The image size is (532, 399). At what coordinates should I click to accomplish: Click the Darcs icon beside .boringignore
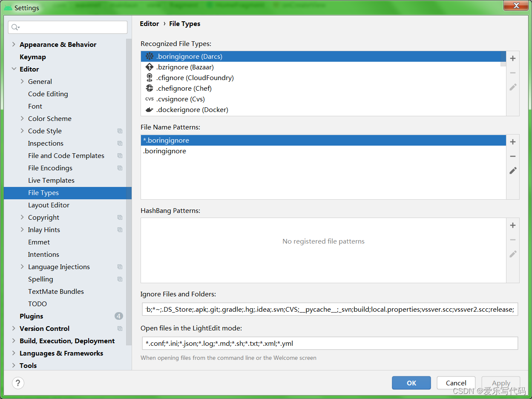point(149,56)
